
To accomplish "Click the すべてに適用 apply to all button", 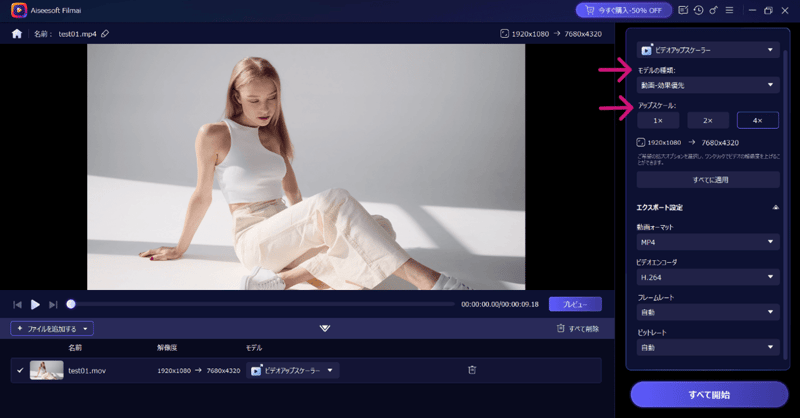I will (x=707, y=180).
